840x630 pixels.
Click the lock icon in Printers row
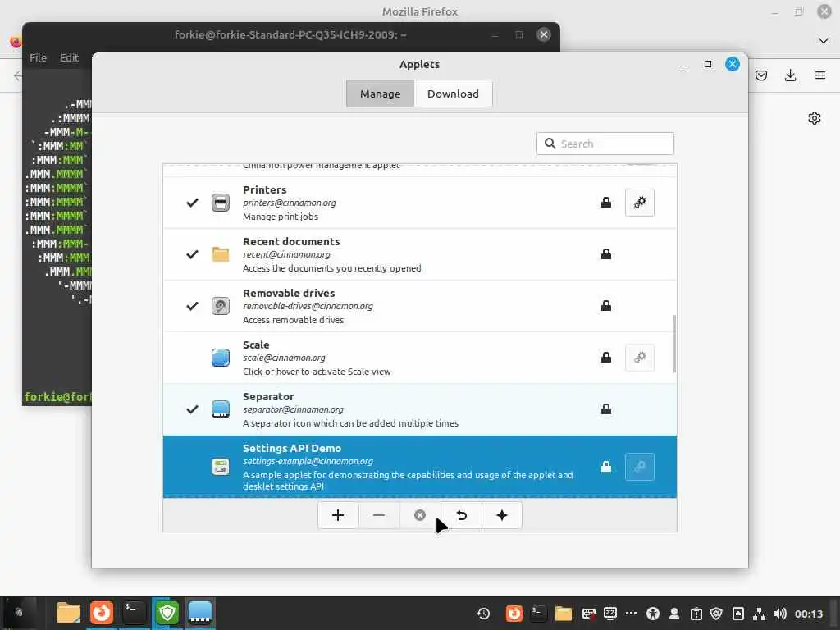tap(606, 203)
